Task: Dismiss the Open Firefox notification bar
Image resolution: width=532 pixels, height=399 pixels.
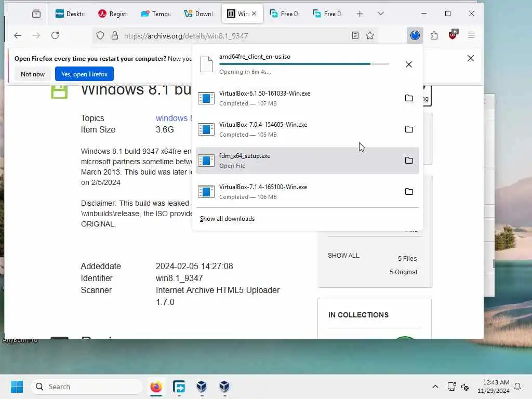Action: (471, 58)
